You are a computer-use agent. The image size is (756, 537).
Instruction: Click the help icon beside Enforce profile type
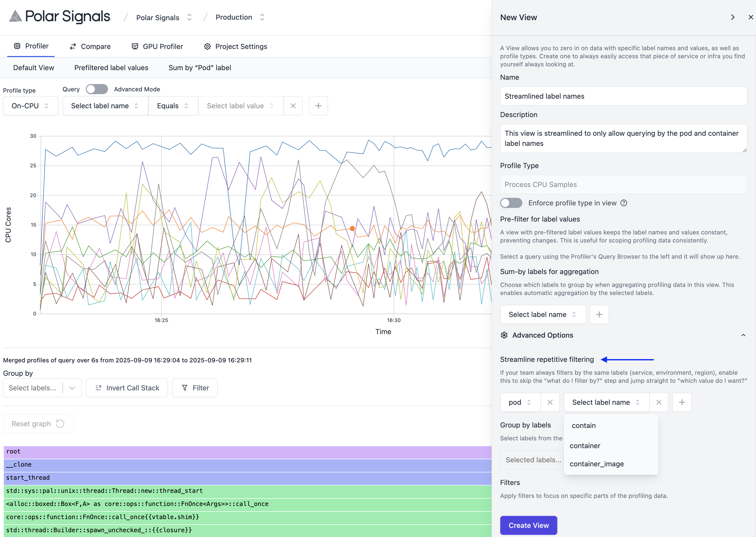tap(624, 203)
